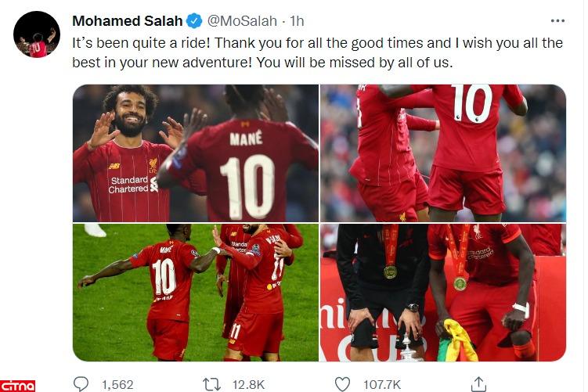Click the blue verified badge
The height and width of the screenshot is (392, 588).
pyautogui.click(x=194, y=21)
